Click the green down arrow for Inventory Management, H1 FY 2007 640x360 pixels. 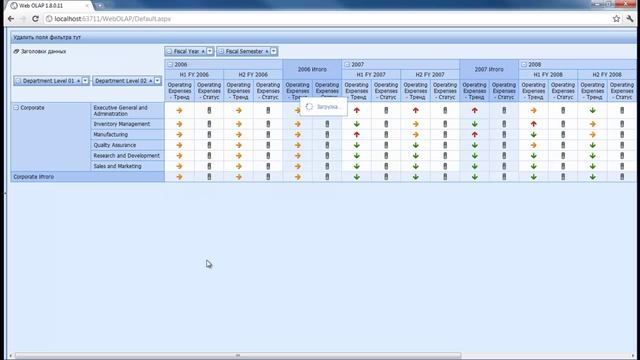(x=357, y=124)
